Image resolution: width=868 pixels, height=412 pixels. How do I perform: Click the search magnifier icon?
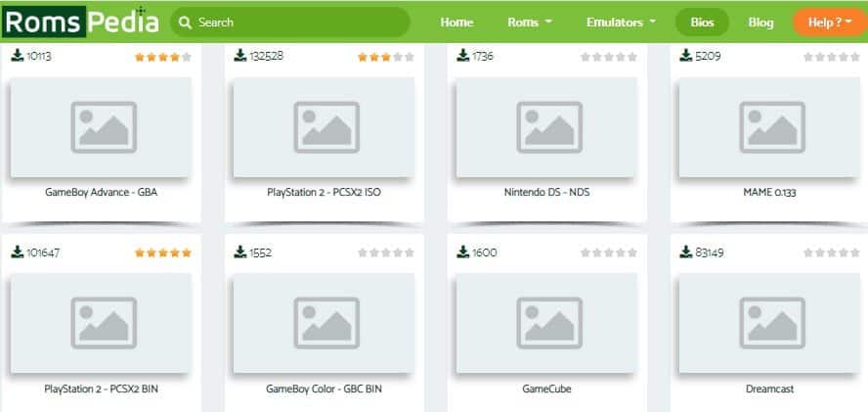[x=186, y=23]
